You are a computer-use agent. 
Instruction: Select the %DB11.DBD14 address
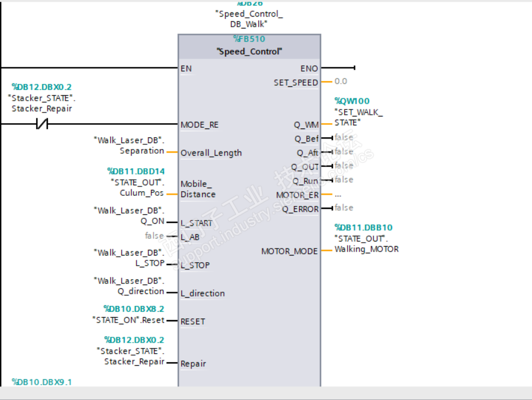point(136,171)
